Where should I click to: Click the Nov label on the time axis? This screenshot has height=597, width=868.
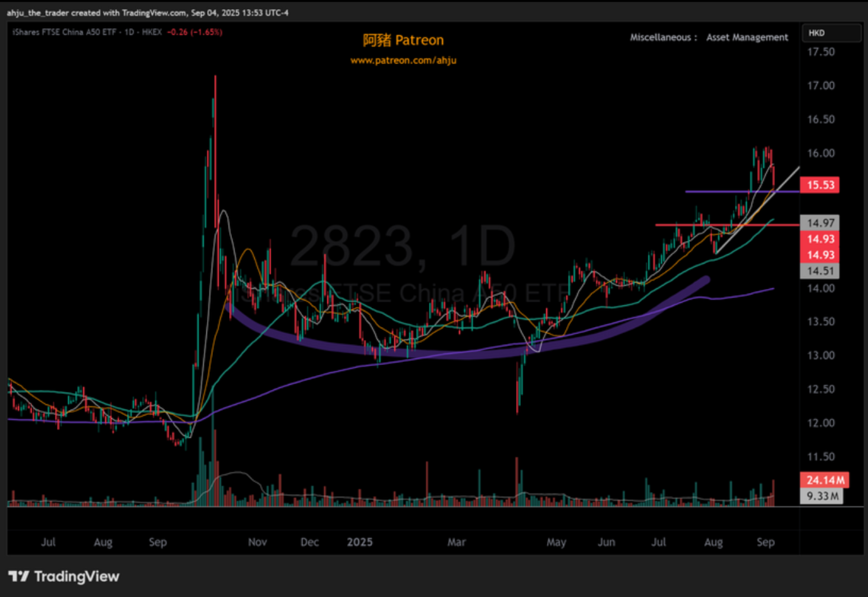(257, 542)
